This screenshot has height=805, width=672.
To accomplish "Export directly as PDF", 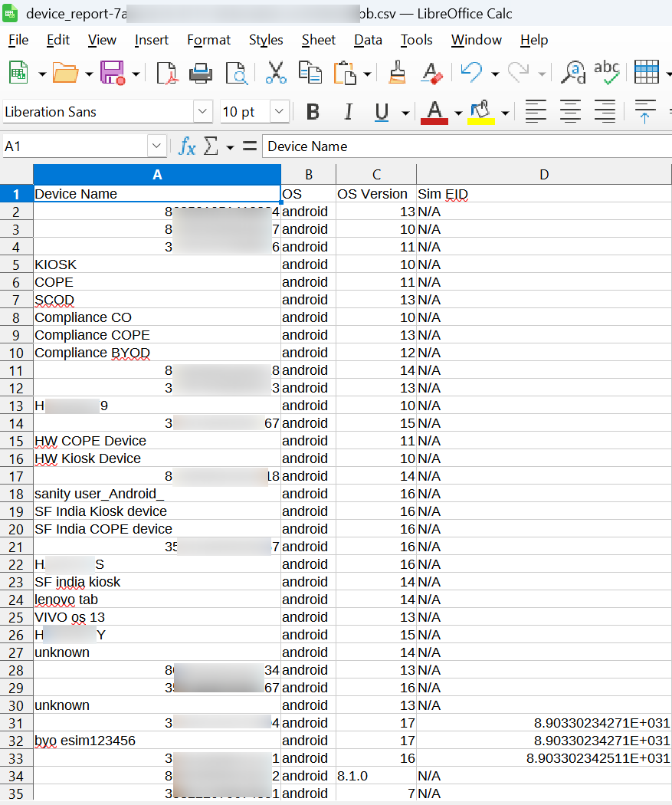I will pos(166,72).
